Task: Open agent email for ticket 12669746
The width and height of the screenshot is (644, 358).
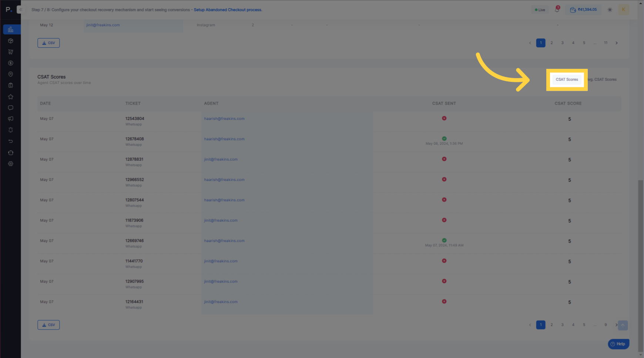Action: click(x=224, y=241)
